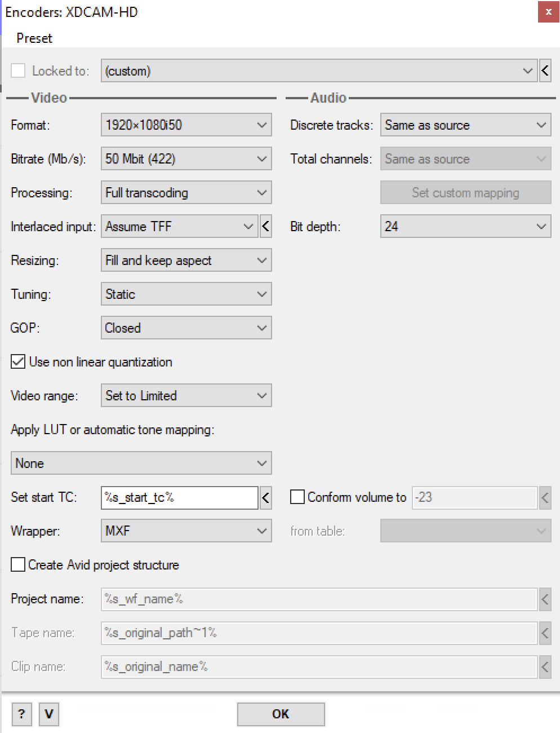Open the Total channels dropdown
This screenshot has width=560, height=733.
[x=466, y=158]
